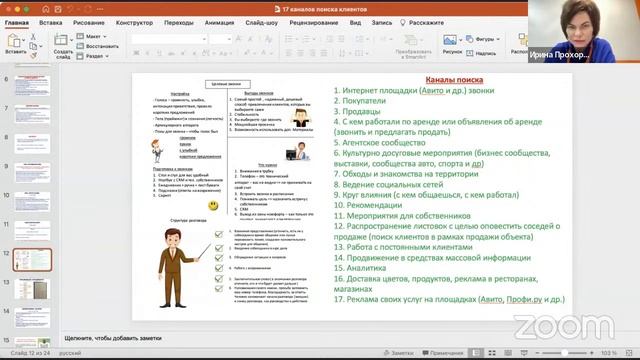
Task: Click the Создать слайд new slide icon
Action: tap(61, 40)
